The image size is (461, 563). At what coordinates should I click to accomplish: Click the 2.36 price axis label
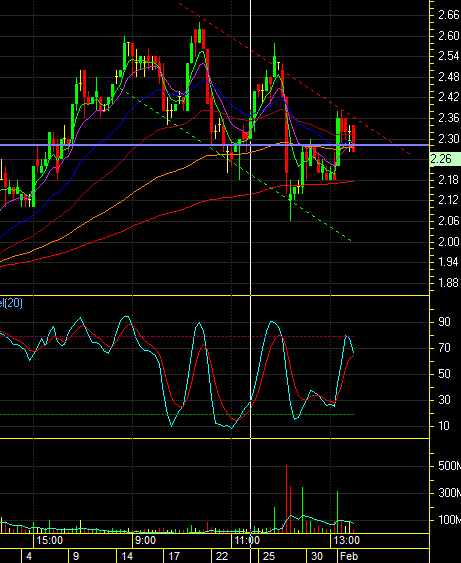449,118
